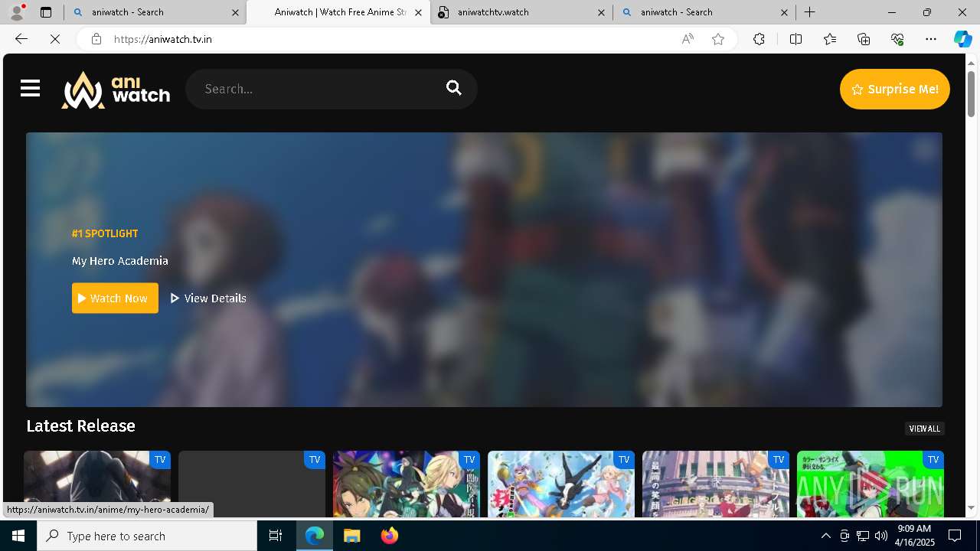The height and width of the screenshot is (551, 980).
Task: Click the Aniwatch logo
Action: (116, 90)
